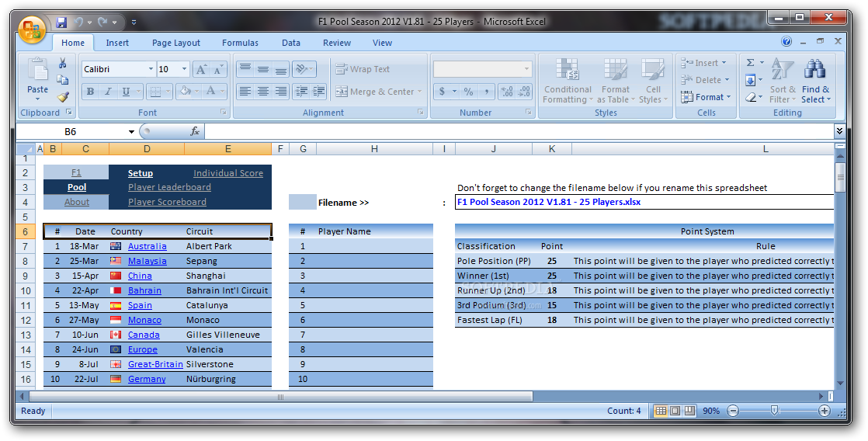Copy the selection to the clipboard

coord(63,80)
